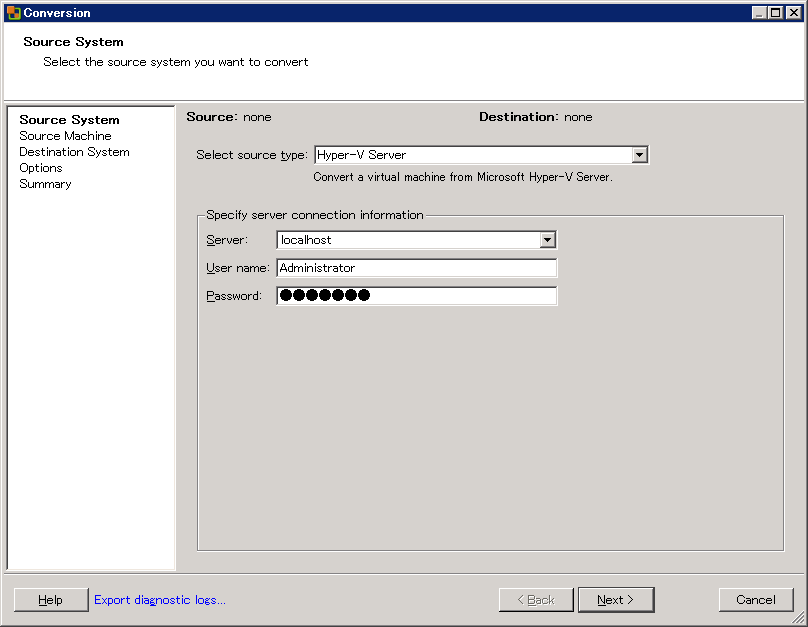Go to the Source Machine step
The image size is (808, 627).
[x=65, y=136]
